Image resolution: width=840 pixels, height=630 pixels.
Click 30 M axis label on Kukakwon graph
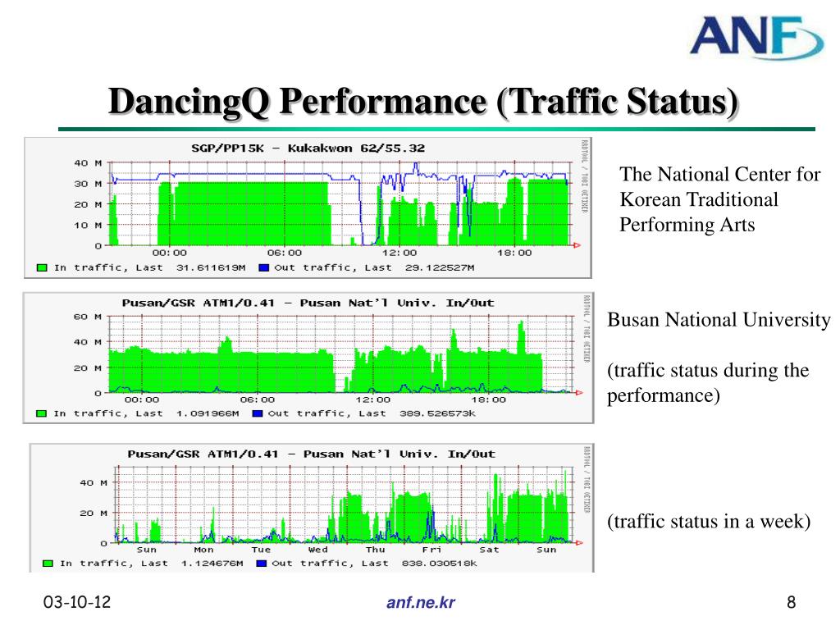88,184
